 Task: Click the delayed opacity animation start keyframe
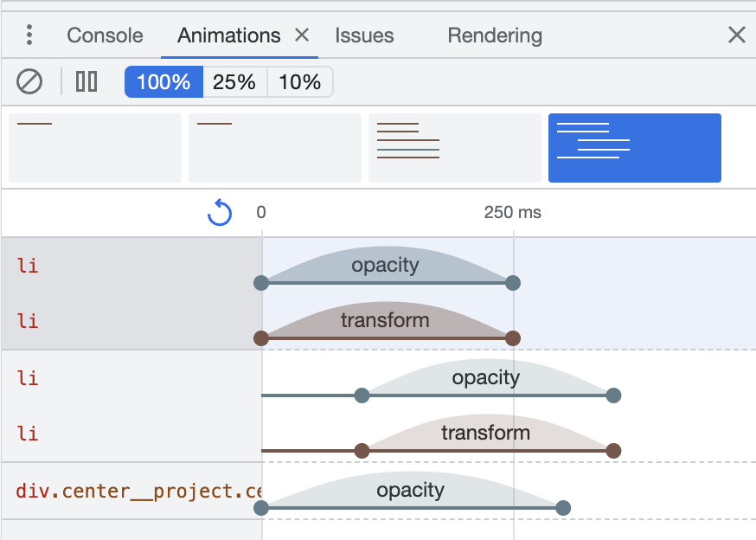coord(362,395)
